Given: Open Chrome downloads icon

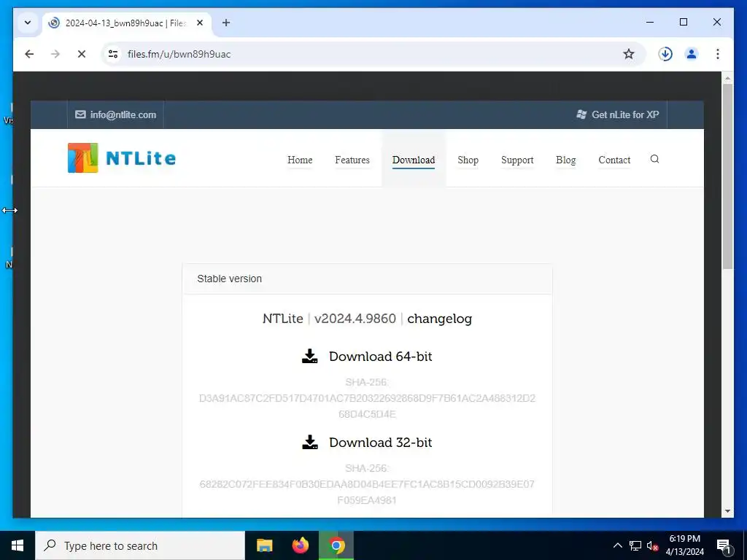Looking at the screenshot, I should (665, 54).
